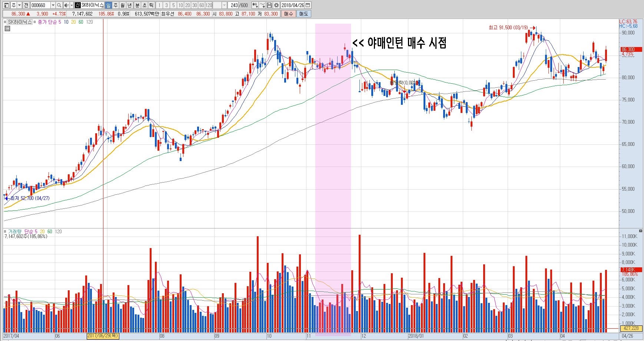Open the calendar icon beside the date

pos(308,5)
